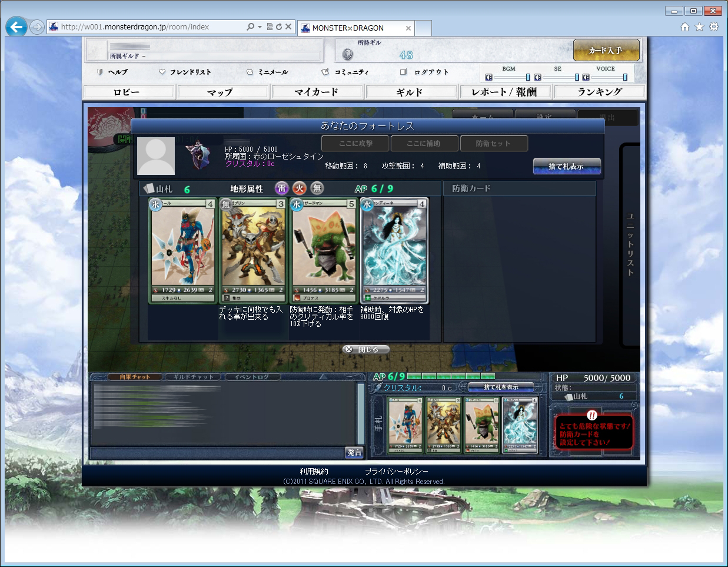Expand the chat panel collapse arrow

coord(322,376)
